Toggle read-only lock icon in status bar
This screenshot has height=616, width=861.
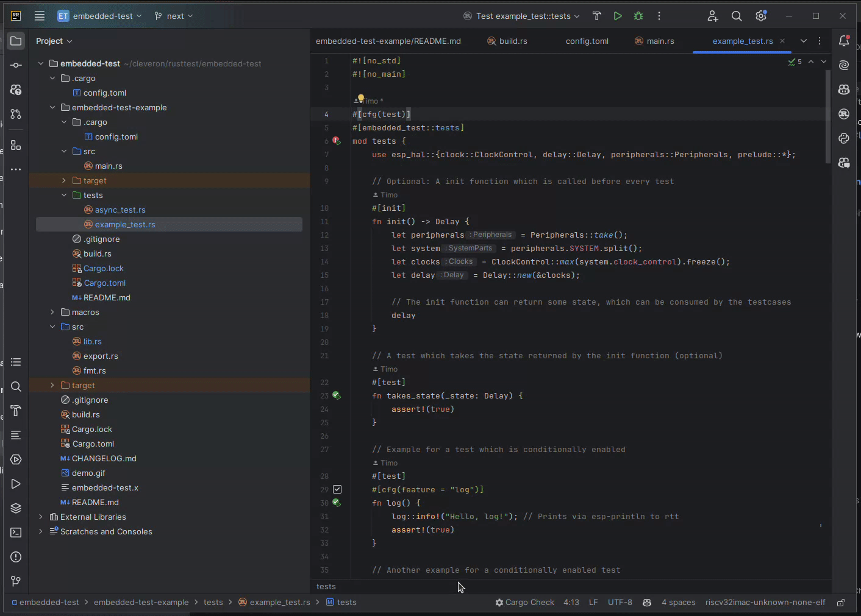pos(841,603)
